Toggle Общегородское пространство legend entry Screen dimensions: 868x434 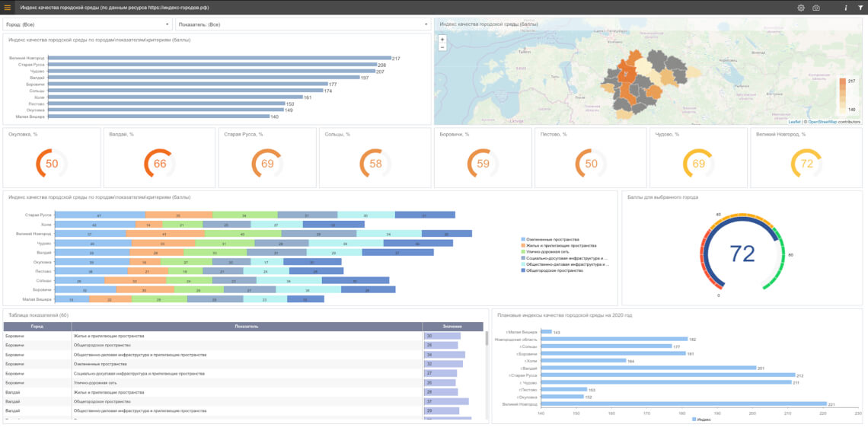tap(554, 271)
